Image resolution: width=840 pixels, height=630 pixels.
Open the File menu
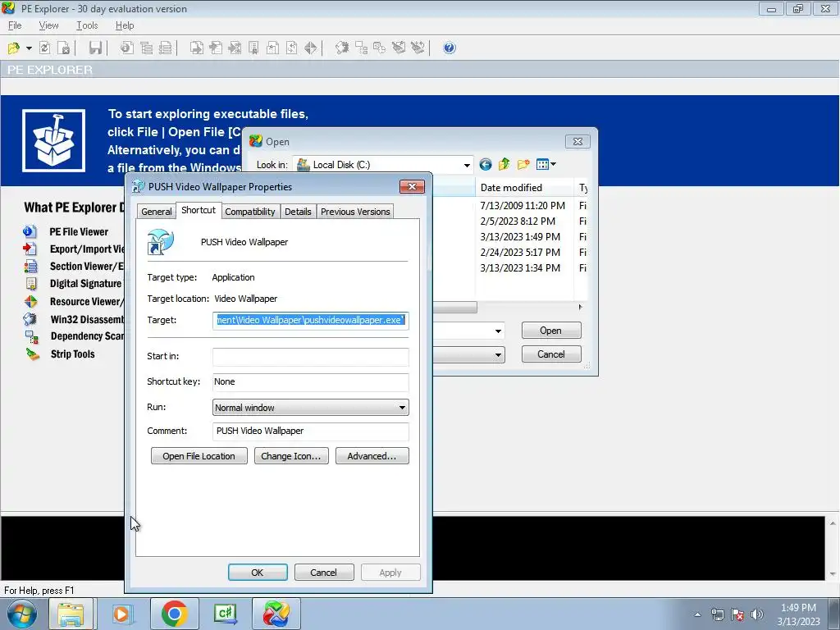15,25
